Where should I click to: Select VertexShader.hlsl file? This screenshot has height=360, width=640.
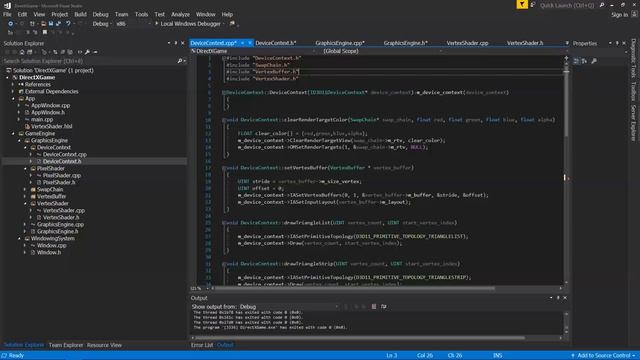[51, 127]
